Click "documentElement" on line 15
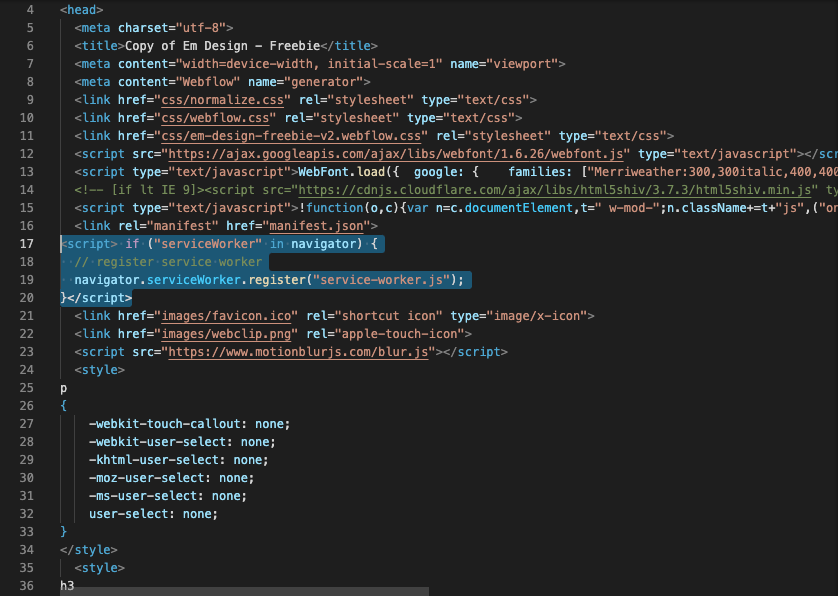Image resolution: width=838 pixels, height=596 pixels. point(518,208)
